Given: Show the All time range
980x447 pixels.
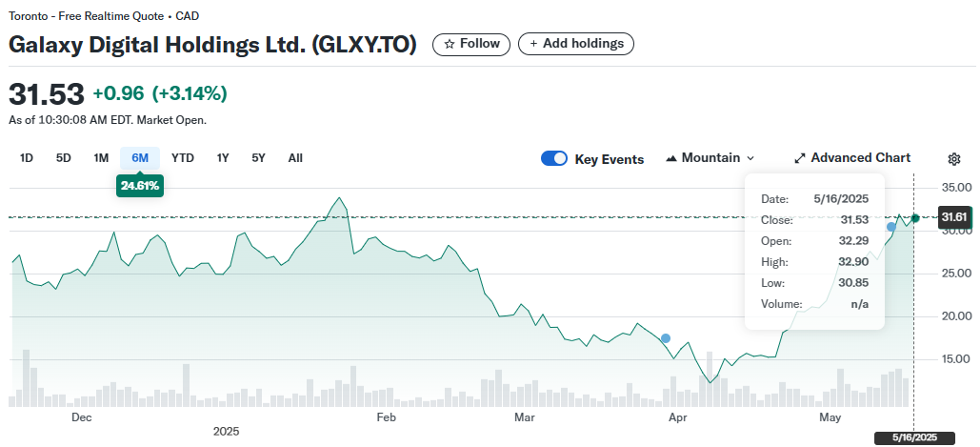Looking at the screenshot, I should (x=295, y=158).
